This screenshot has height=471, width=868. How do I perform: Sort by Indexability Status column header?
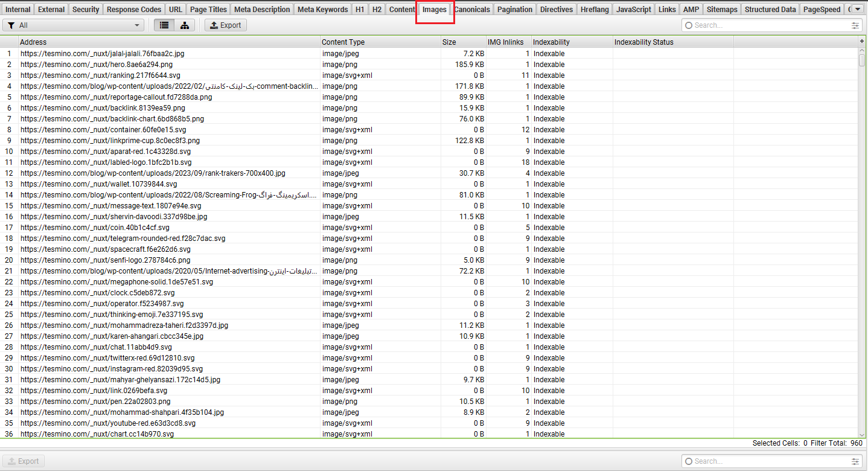673,42
